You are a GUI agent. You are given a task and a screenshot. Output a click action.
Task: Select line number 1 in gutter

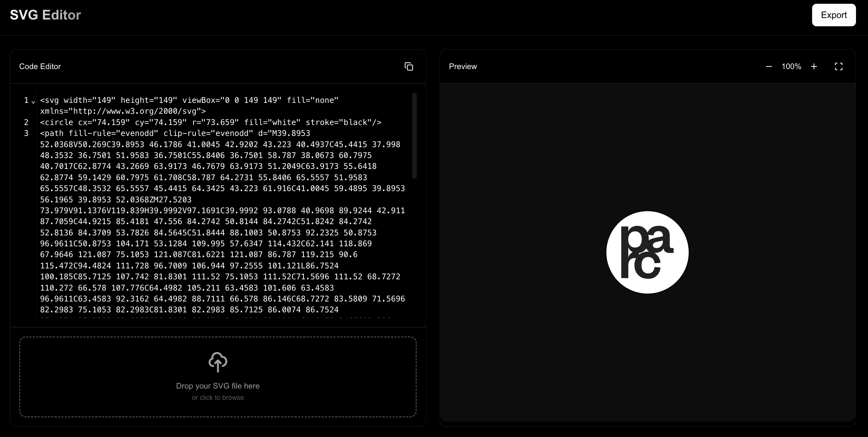click(26, 100)
